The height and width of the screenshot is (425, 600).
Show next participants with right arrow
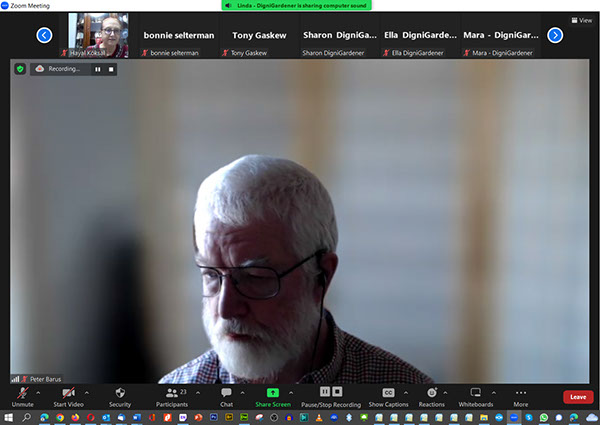tap(555, 35)
